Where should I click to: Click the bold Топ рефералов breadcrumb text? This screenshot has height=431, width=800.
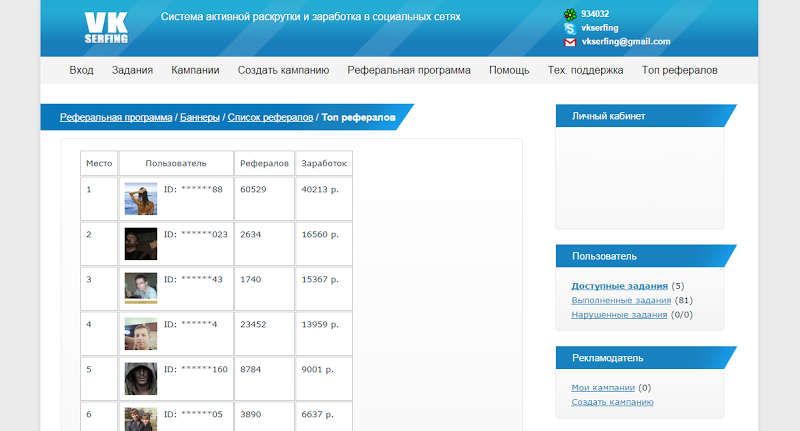(x=358, y=117)
